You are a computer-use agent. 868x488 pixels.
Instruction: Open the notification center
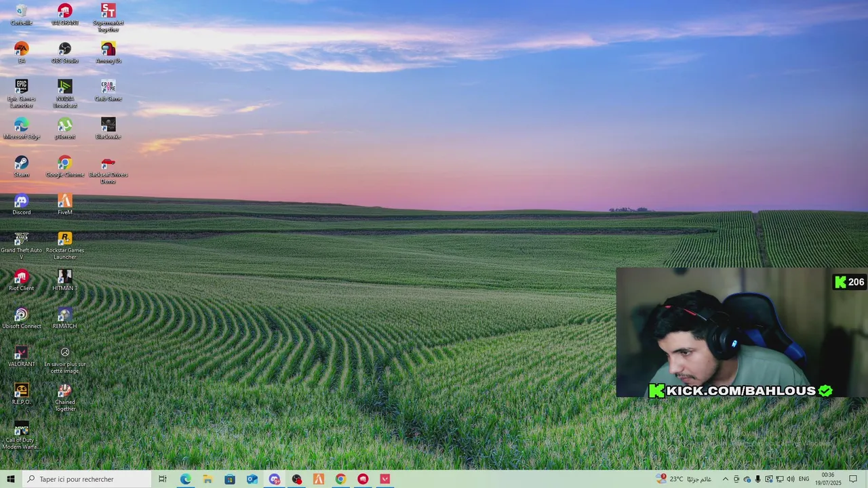click(854, 479)
